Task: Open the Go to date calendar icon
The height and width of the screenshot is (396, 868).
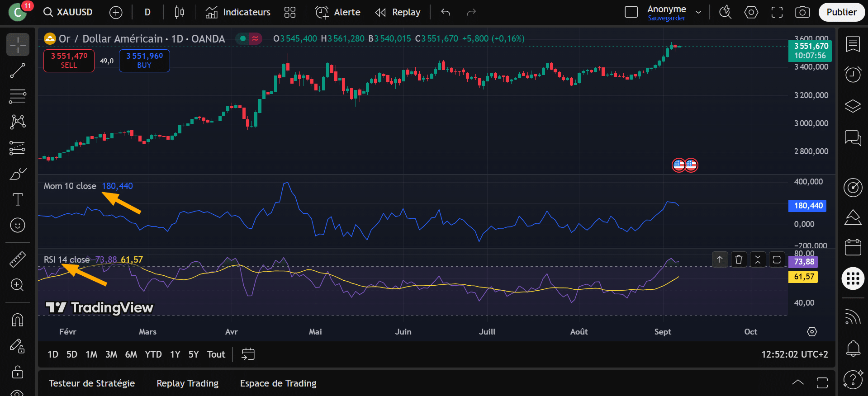Action: click(248, 354)
